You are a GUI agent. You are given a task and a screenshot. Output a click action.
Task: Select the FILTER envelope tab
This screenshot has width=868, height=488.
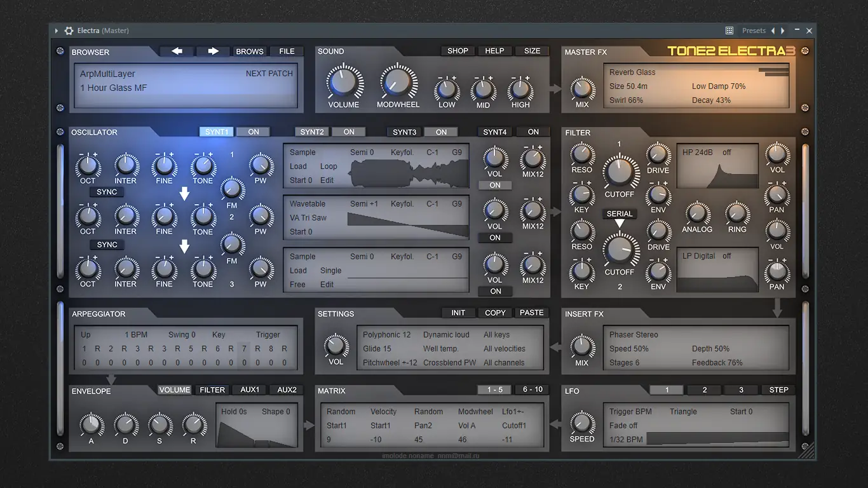(212, 390)
